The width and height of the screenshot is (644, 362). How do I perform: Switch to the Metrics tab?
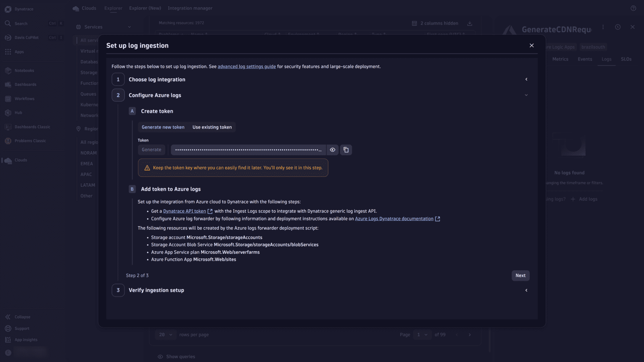click(560, 59)
